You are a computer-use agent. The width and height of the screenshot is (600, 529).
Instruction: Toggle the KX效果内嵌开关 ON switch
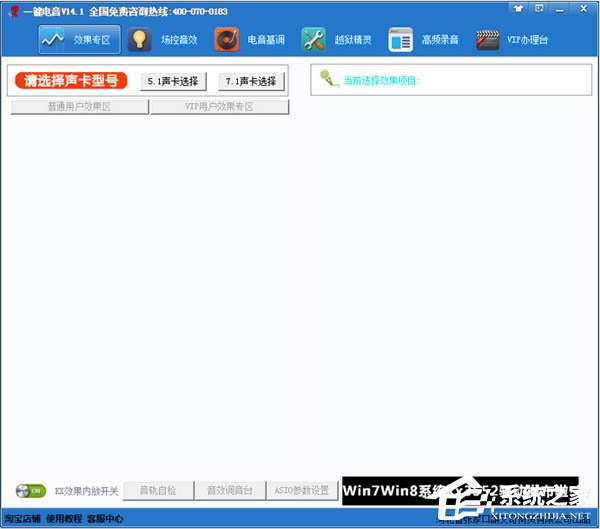click(x=31, y=490)
